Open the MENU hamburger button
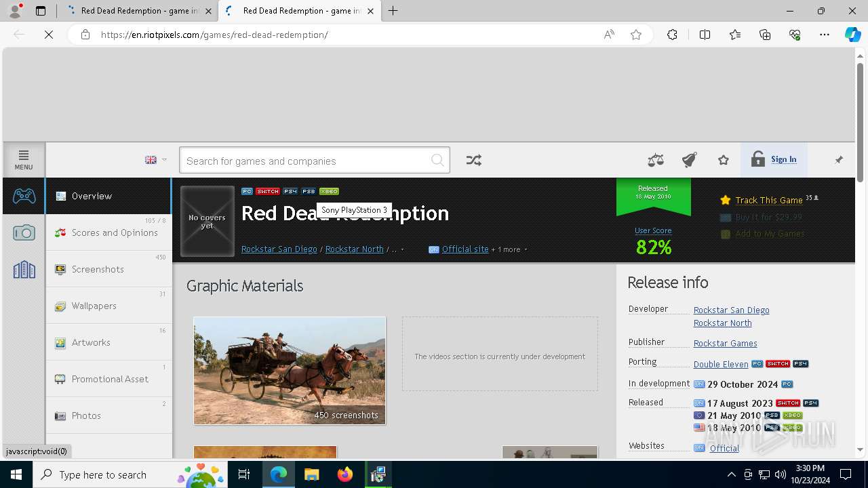The image size is (868, 488). [24, 160]
